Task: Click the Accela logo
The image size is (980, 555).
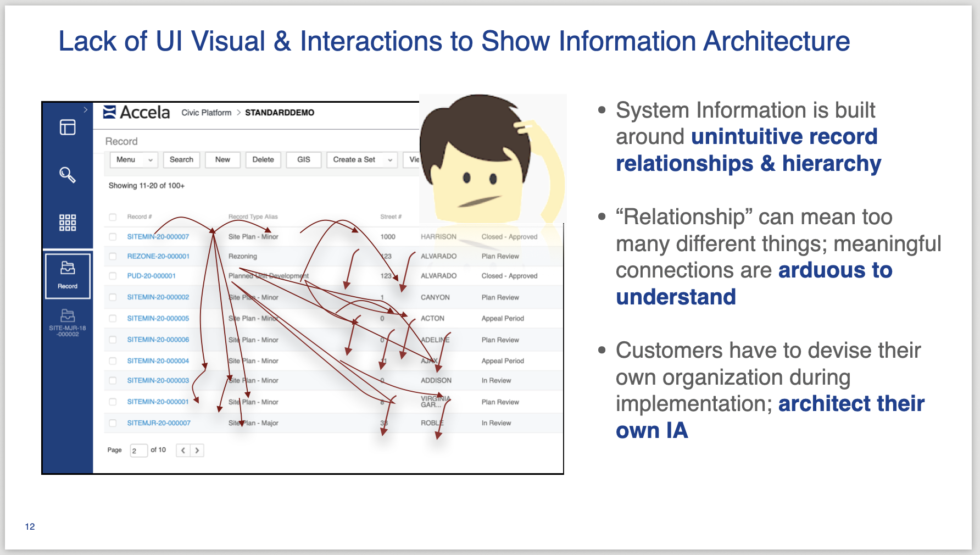Action: click(x=137, y=112)
